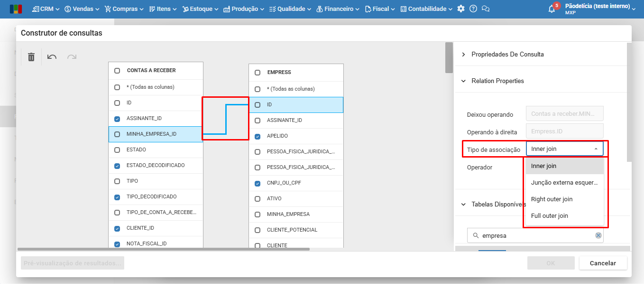Open the Itens menu
644x299 pixels.
pos(163,9)
